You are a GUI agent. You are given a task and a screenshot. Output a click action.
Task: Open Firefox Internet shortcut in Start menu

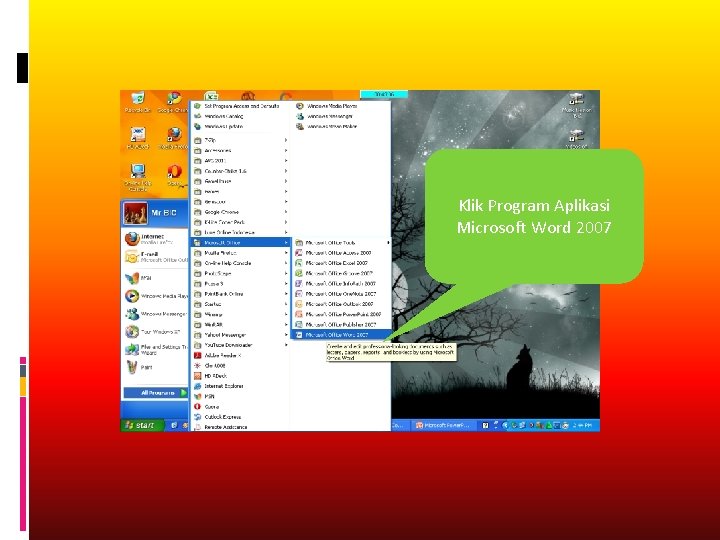tap(156, 239)
